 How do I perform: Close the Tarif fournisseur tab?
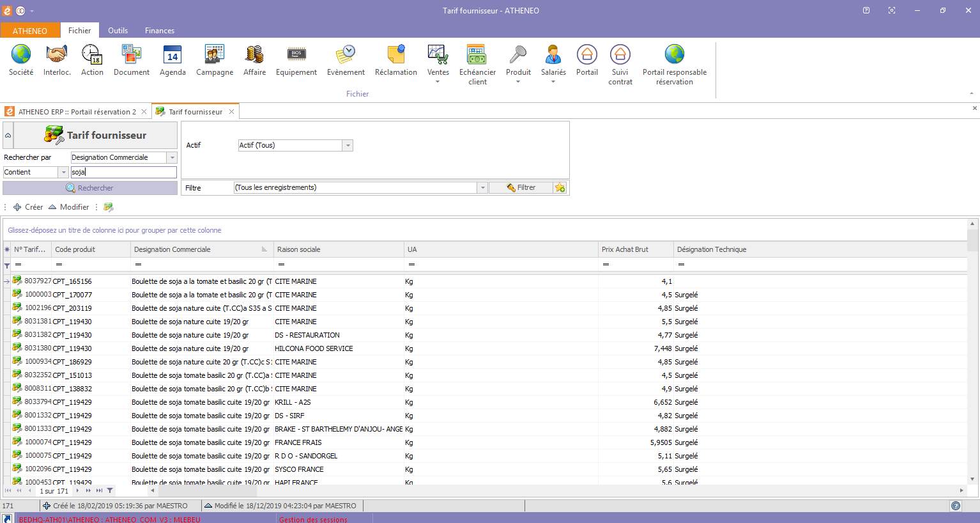pos(231,112)
